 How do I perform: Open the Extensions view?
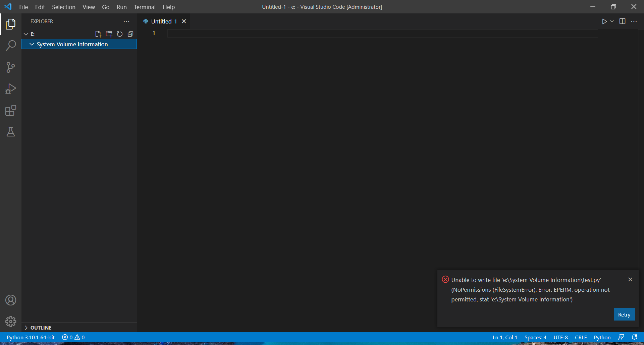11,110
